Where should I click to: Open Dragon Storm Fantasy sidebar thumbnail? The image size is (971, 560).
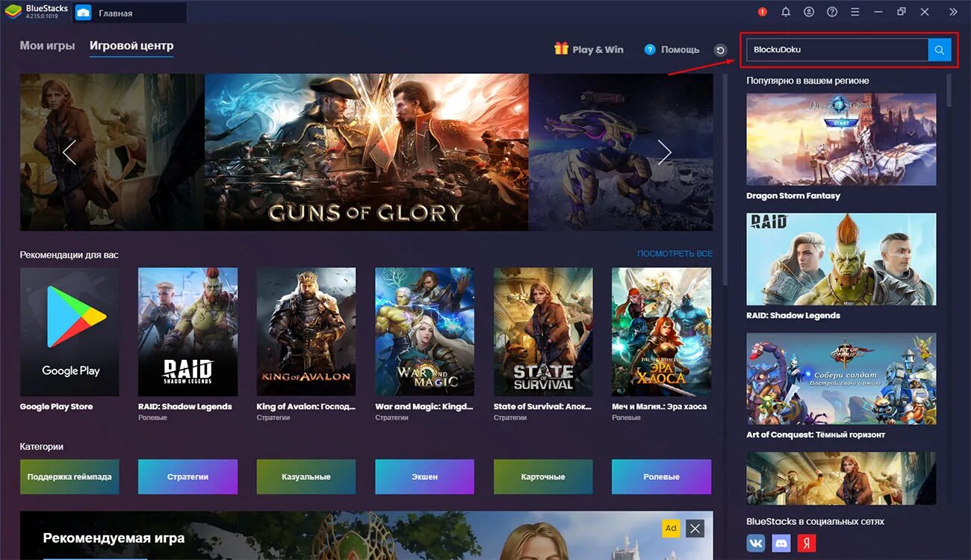tap(841, 139)
